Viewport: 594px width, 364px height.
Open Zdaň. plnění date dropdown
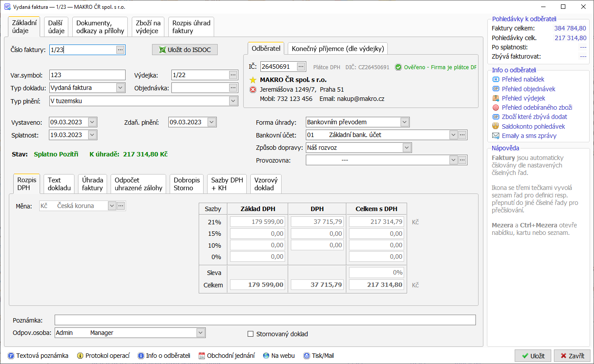coord(212,122)
